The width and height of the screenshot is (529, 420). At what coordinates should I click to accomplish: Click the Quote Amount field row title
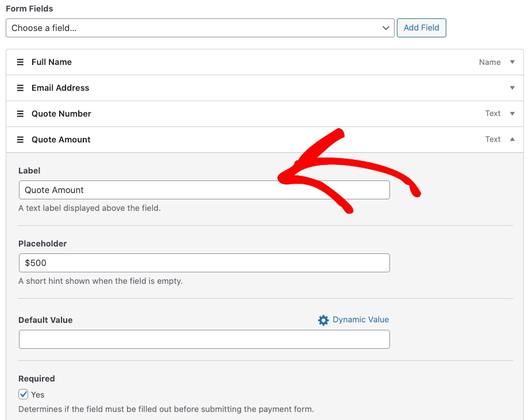pos(61,140)
